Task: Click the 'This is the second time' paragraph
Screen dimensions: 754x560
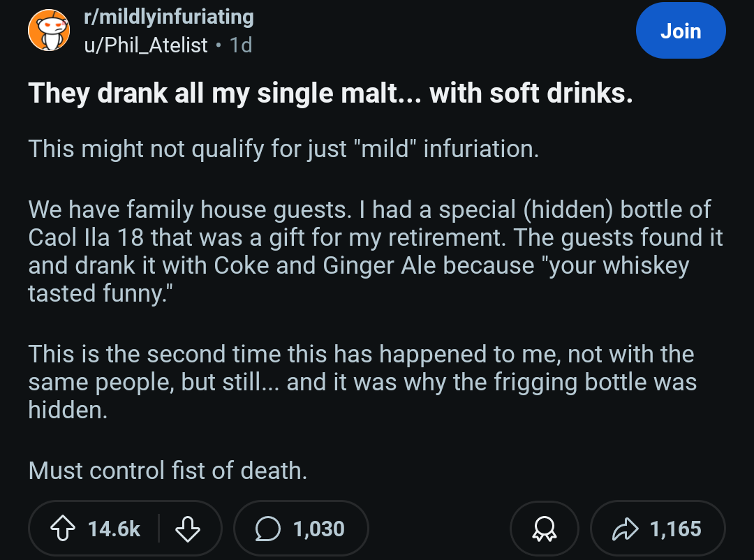Action: [362, 382]
